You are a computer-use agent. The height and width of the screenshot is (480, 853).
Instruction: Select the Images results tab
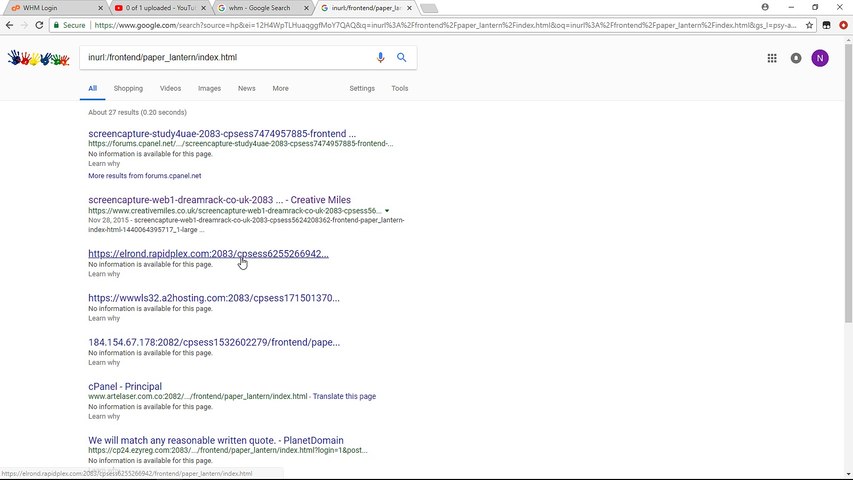[209, 88]
